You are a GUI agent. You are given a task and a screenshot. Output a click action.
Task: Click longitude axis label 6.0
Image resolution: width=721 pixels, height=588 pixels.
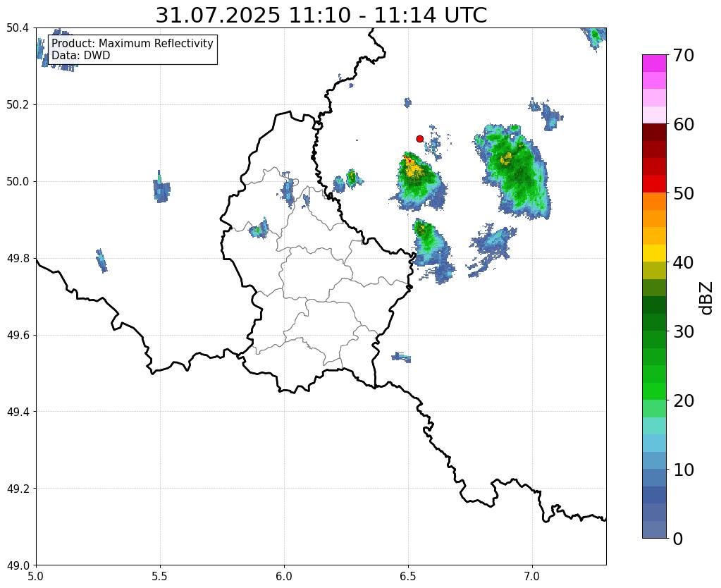[x=284, y=577]
